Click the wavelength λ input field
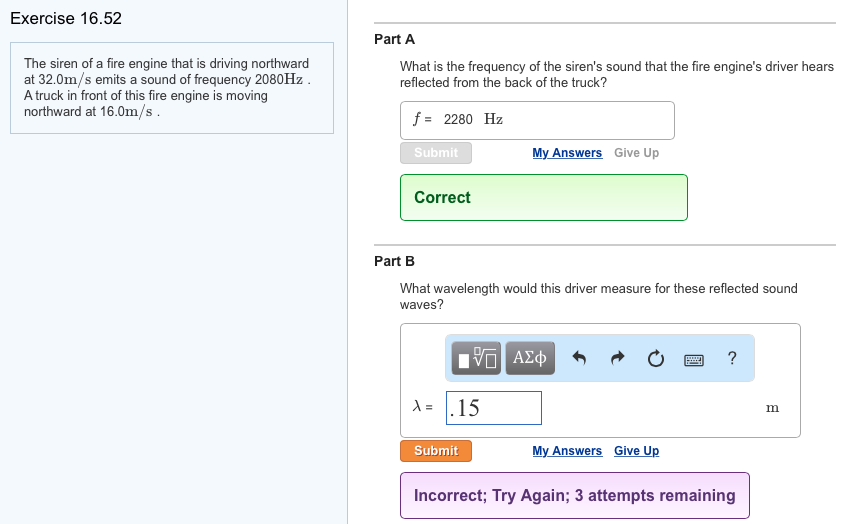 click(x=494, y=408)
